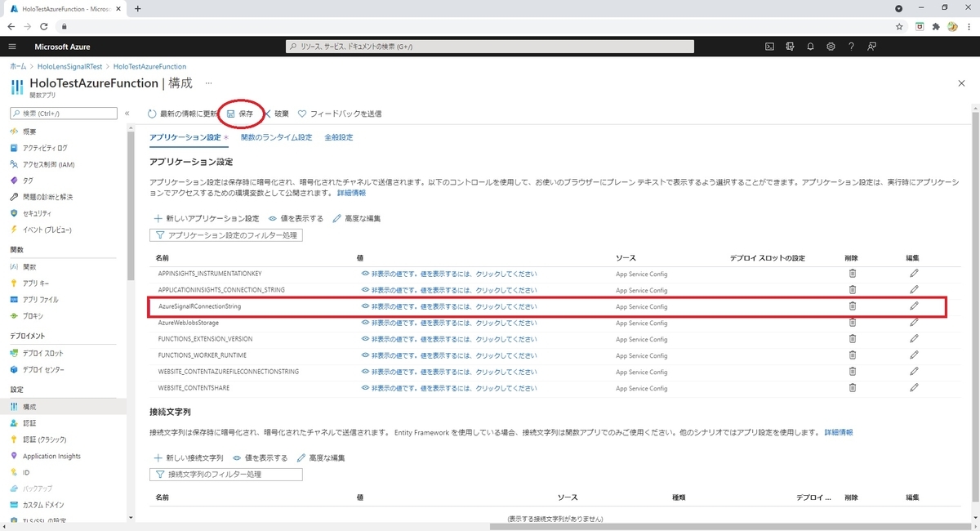Edit the WEBSITE_CONTENTSHARE setting
Screen dimensions: 980x531
click(x=914, y=387)
